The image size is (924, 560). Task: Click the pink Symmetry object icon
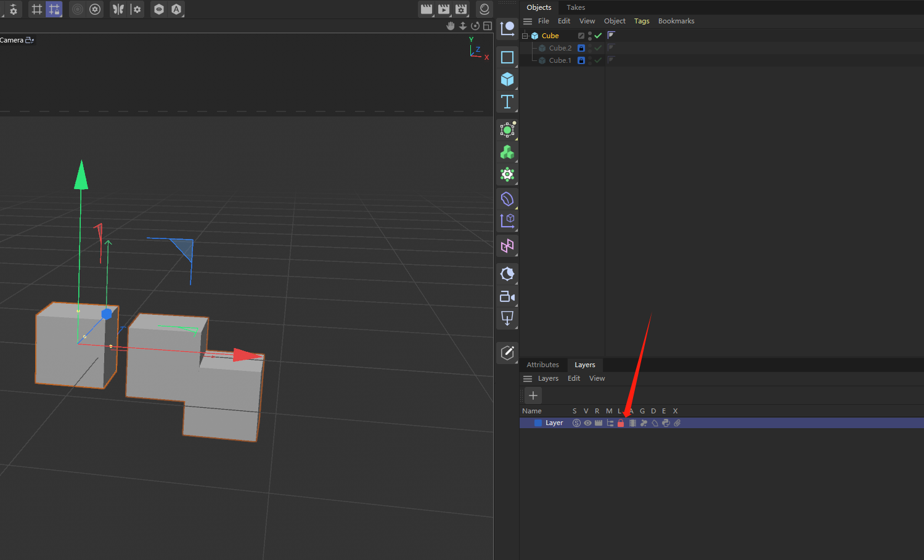507,246
